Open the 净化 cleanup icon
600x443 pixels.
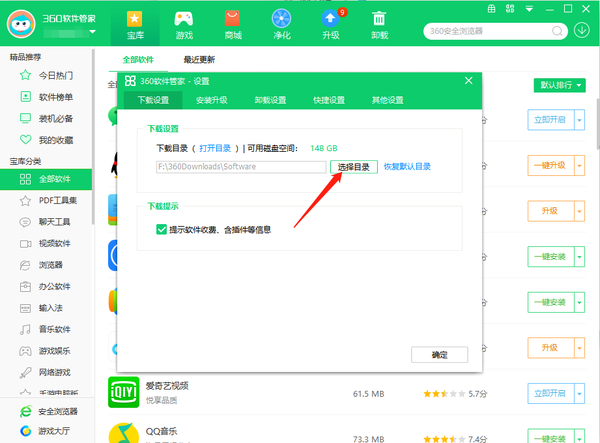point(281,24)
